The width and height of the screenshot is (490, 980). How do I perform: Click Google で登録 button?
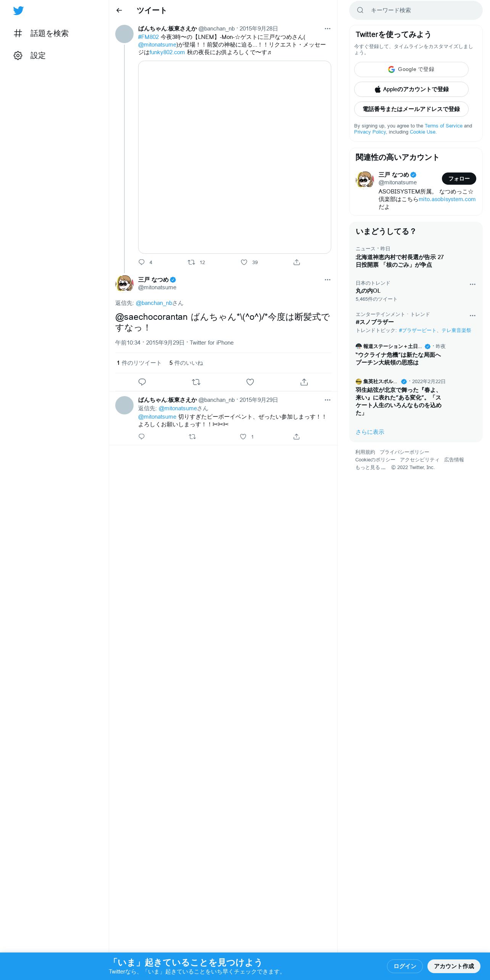(411, 69)
